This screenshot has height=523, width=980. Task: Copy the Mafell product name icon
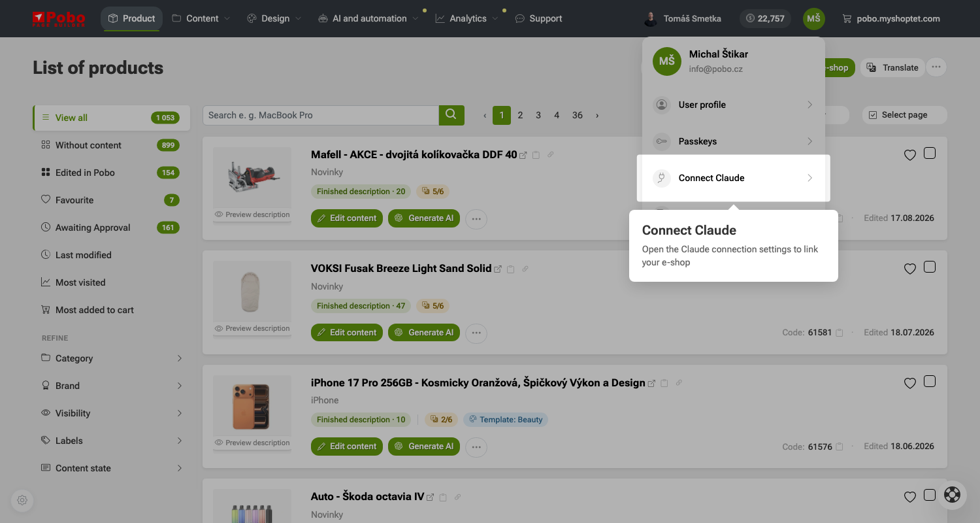536,156
